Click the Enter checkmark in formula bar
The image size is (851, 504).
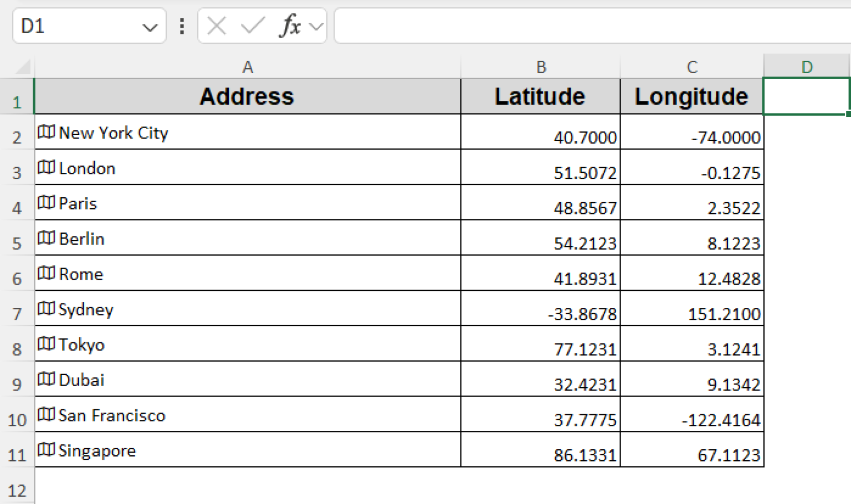click(253, 25)
